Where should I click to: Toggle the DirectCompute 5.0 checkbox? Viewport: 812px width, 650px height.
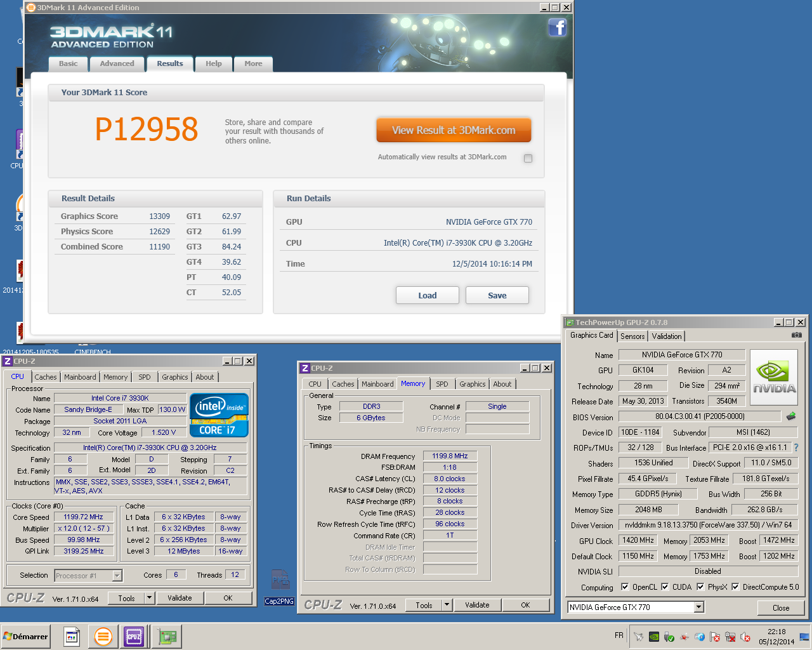tap(735, 587)
